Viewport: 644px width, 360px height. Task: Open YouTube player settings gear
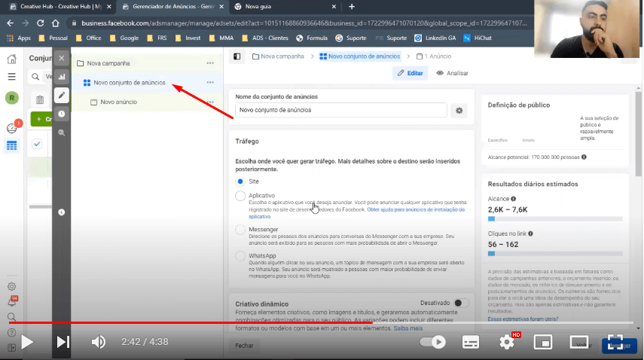click(507, 341)
